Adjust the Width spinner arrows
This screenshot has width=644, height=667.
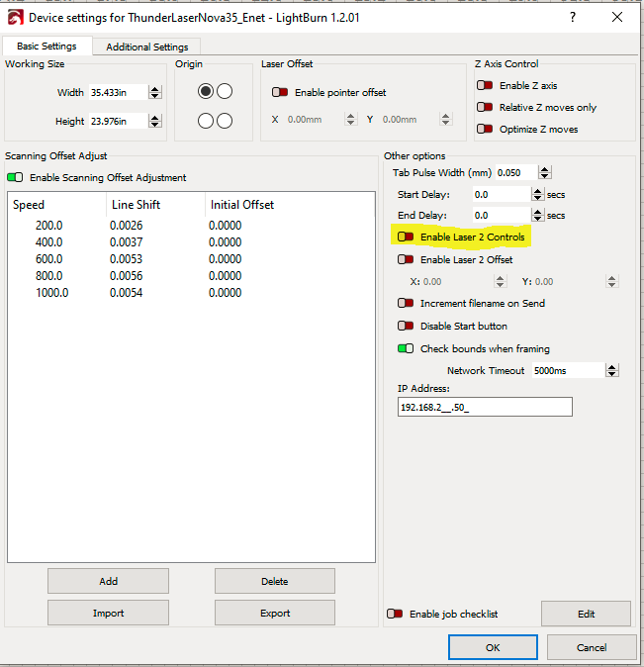click(x=155, y=92)
